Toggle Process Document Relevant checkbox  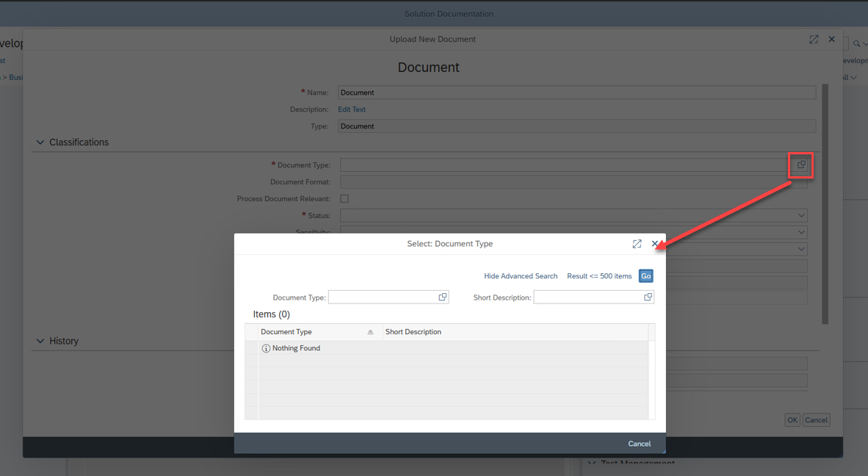click(x=344, y=199)
